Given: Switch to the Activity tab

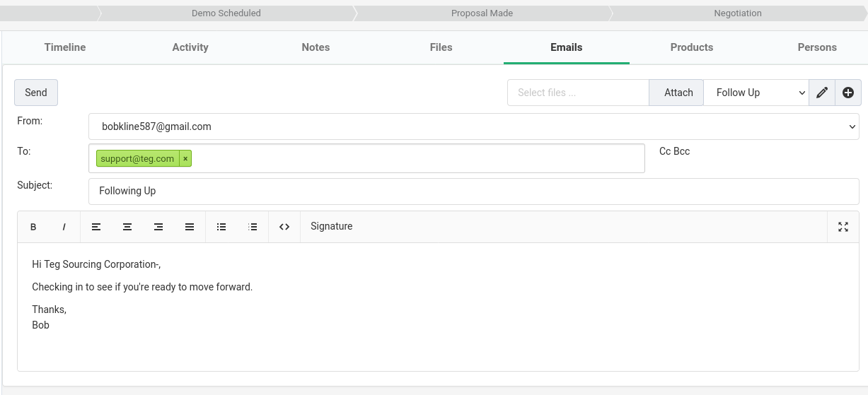Looking at the screenshot, I should [190, 47].
